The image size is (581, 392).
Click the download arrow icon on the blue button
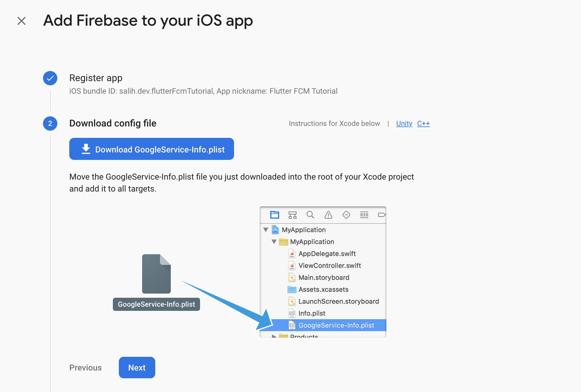tap(86, 149)
